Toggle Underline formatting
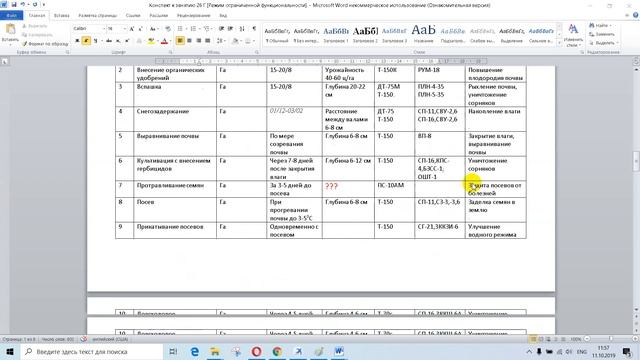 click(95, 41)
